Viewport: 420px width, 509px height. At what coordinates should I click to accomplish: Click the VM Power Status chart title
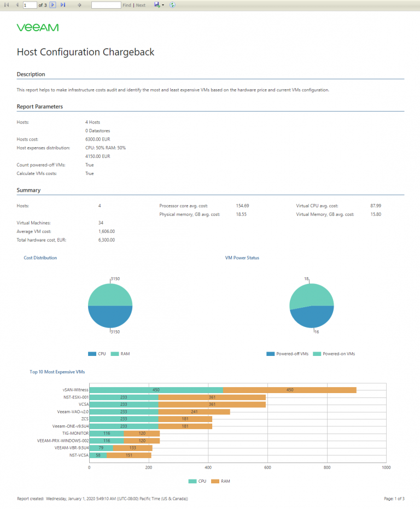pyautogui.click(x=242, y=258)
